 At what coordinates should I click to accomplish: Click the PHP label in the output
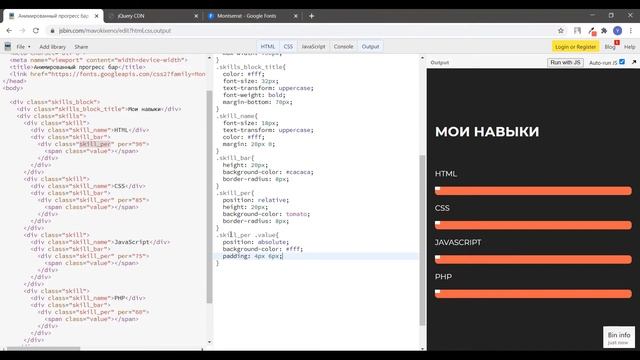[x=443, y=277]
